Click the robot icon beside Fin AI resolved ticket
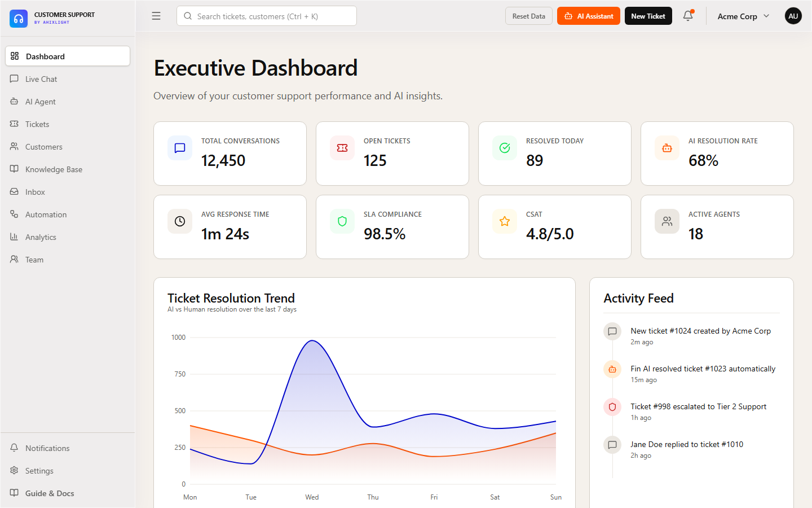 click(612, 369)
